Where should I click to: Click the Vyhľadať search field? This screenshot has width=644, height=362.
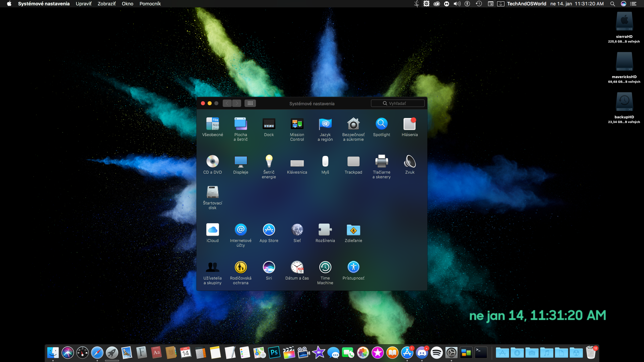(397, 103)
